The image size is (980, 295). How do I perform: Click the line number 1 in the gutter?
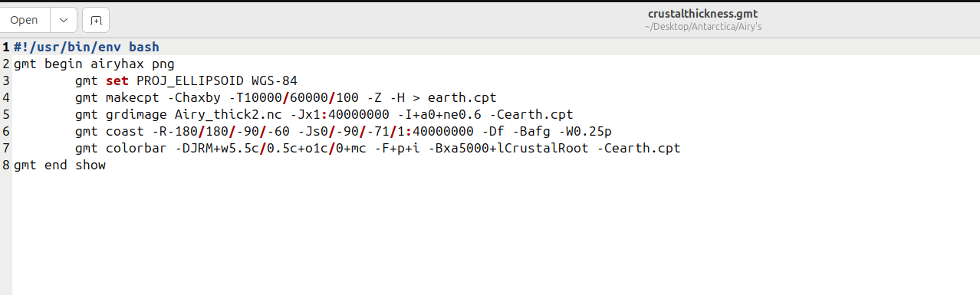(x=5, y=48)
